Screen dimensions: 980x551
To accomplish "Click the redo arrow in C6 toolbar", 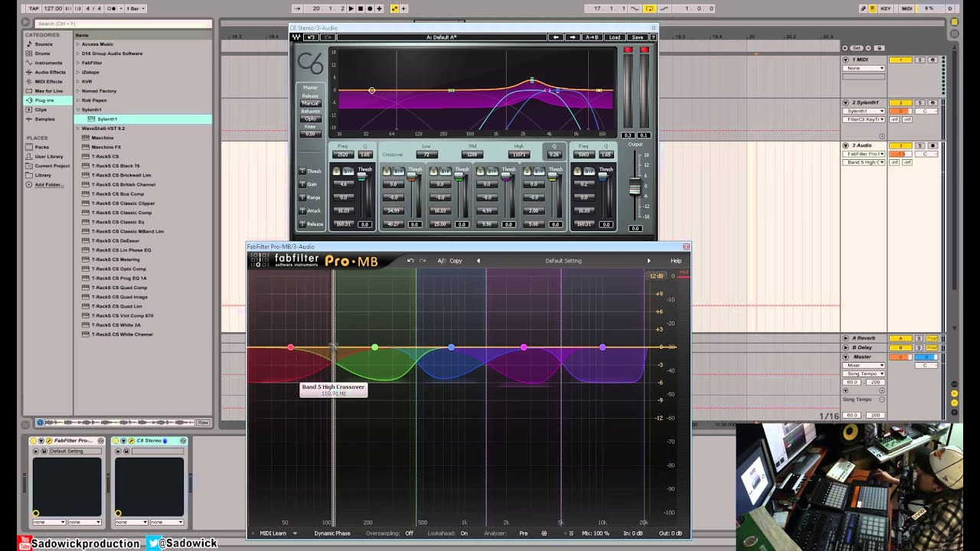I will coord(328,37).
